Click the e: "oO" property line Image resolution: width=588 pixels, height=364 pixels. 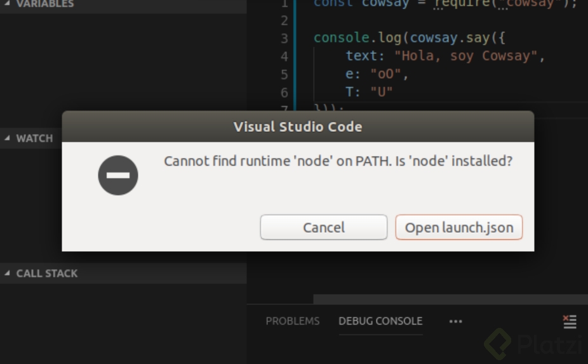coord(377,74)
